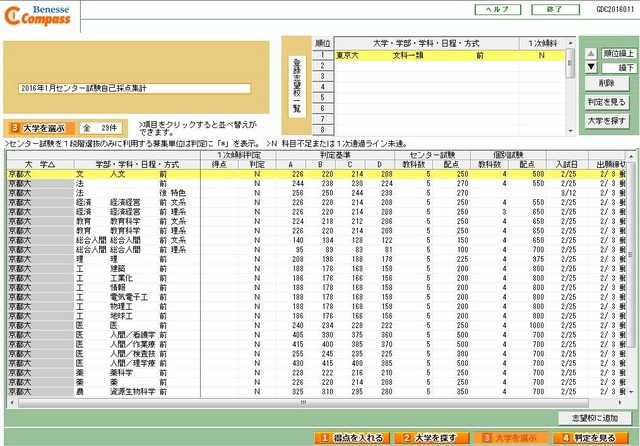The image size is (640, 446).
Task: Move selected school up with 順位繰上
Action: tap(618, 54)
